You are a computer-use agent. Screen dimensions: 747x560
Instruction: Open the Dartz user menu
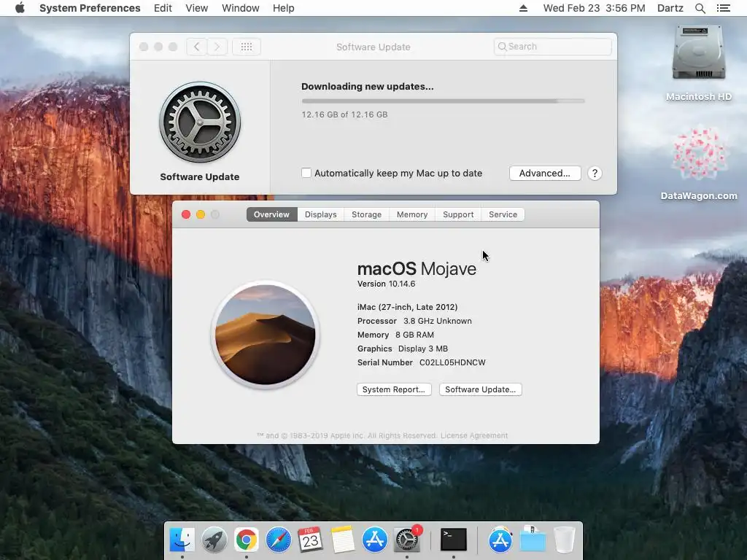coord(670,8)
